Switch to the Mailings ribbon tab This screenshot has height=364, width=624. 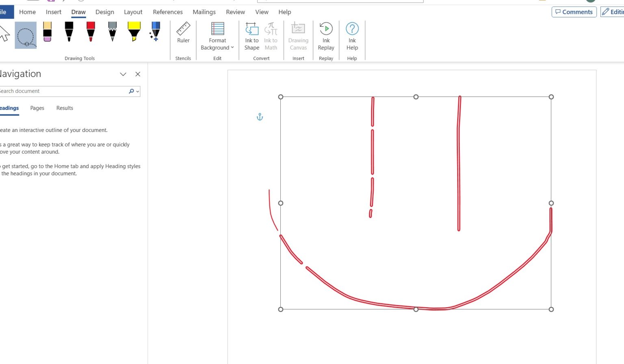(x=204, y=12)
